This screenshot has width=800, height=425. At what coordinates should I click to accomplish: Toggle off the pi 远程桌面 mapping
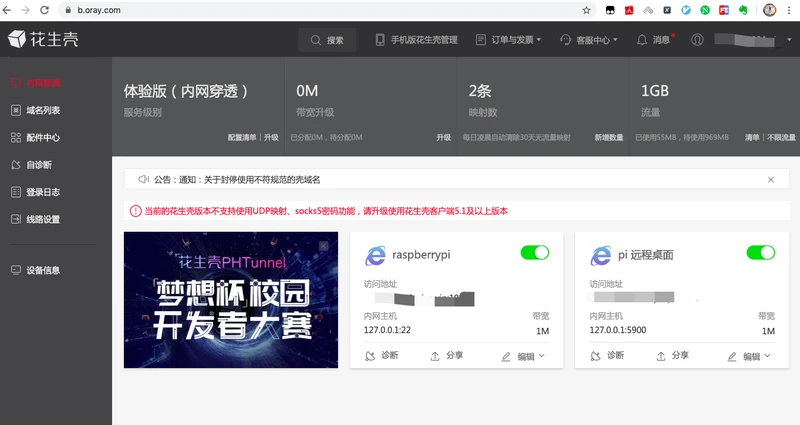pyautogui.click(x=761, y=253)
